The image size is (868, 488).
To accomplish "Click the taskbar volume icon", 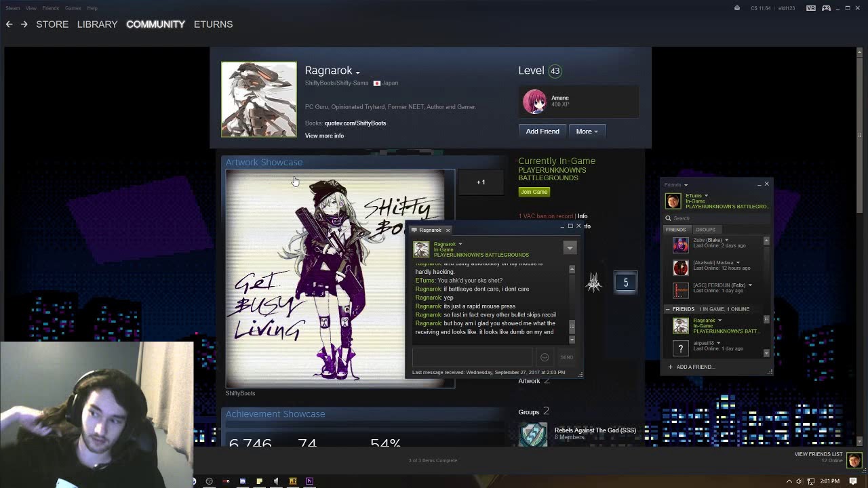I will pos(799,481).
